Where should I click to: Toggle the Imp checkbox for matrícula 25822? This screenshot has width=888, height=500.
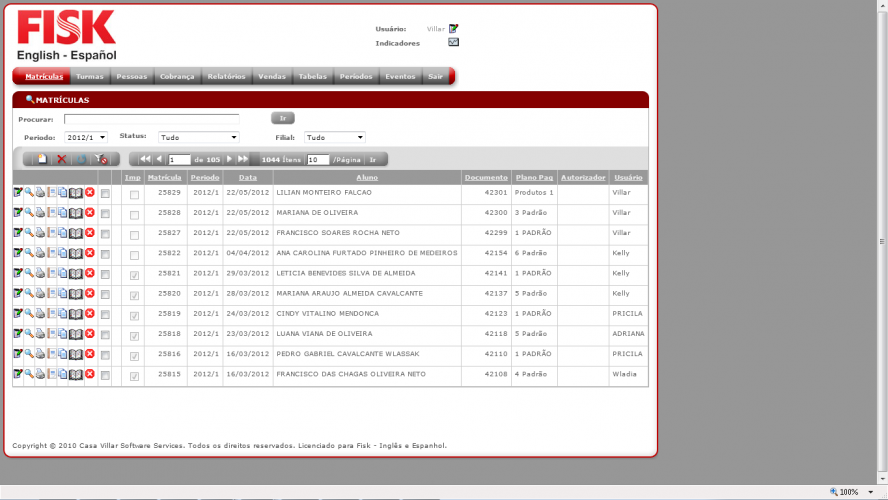(134, 255)
